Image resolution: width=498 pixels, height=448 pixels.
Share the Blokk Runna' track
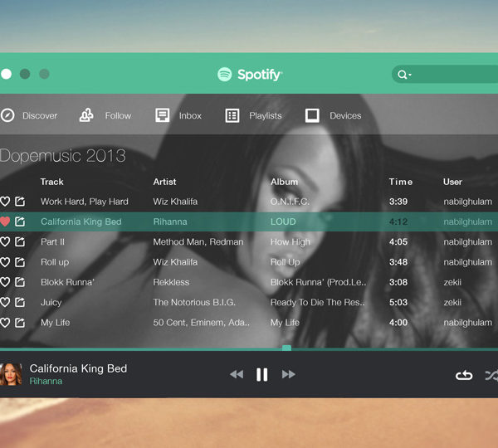pyautogui.click(x=20, y=282)
